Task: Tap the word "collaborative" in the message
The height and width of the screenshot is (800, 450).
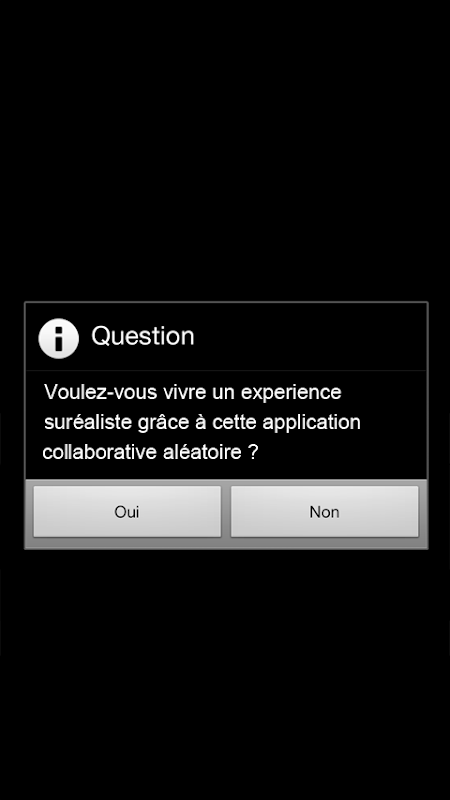Action: point(100,452)
